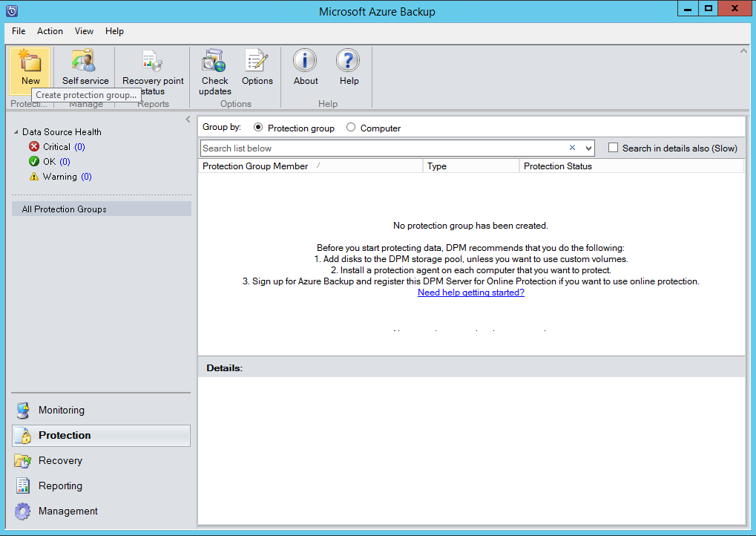Open the View menu

[84, 31]
